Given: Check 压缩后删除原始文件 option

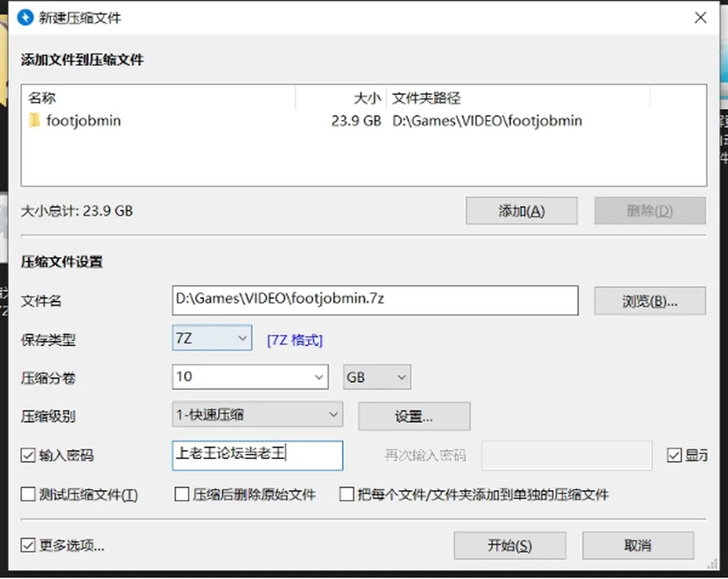Looking at the screenshot, I should click(x=181, y=494).
